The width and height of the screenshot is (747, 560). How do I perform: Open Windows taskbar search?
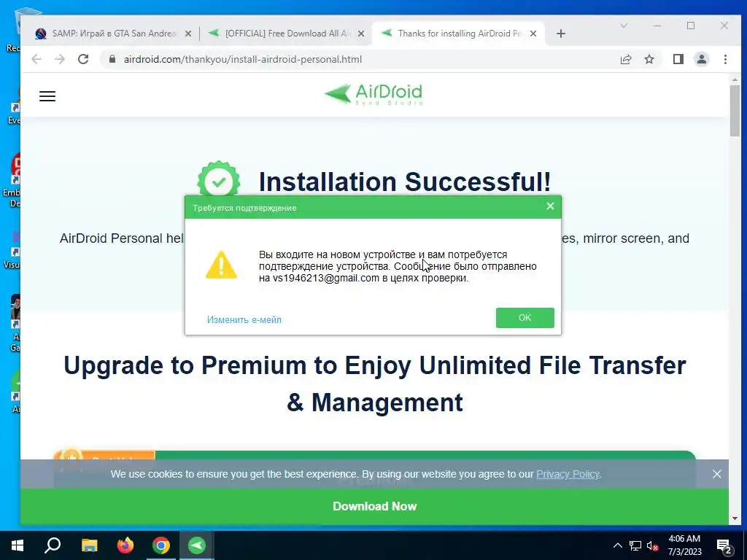[53, 545]
